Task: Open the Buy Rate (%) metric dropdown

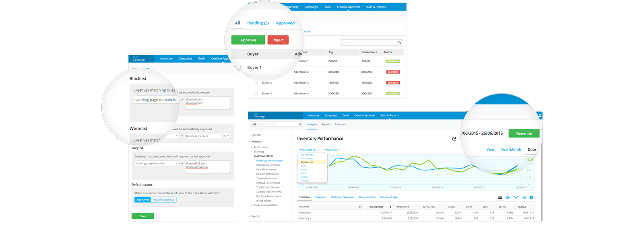Action: (x=309, y=150)
